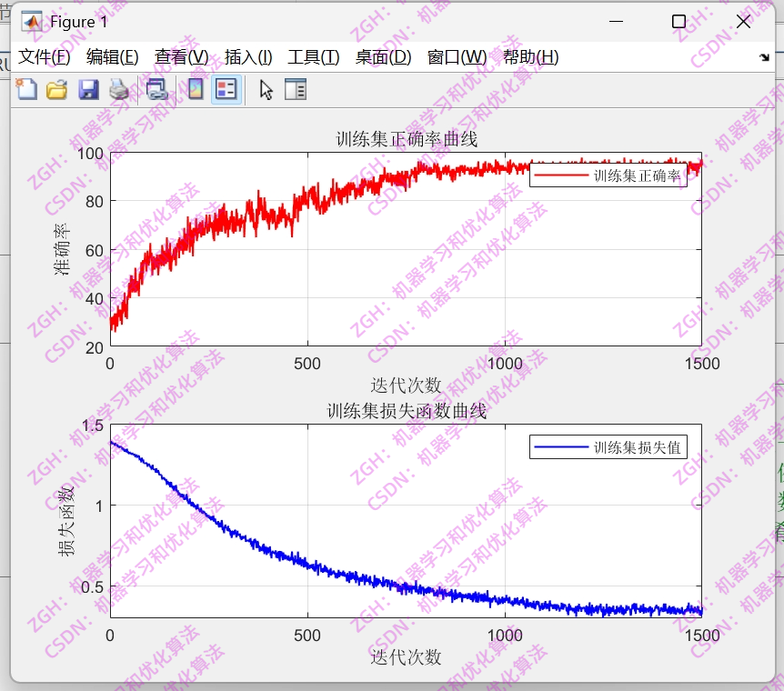Close the Figure 1 window
The width and height of the screenshot is (784, 691).
(743, 22)
